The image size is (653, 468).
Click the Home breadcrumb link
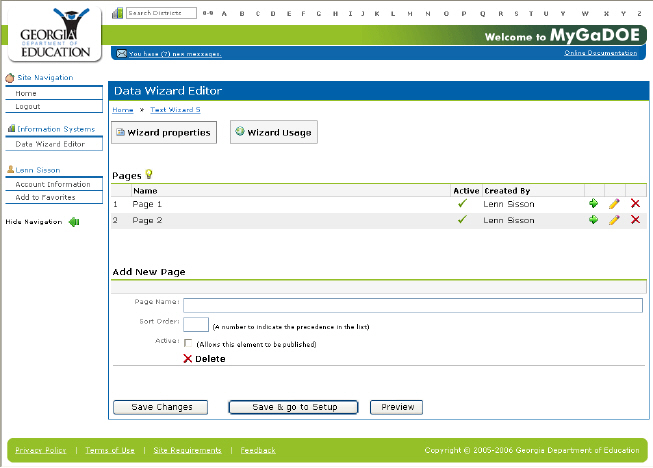[x=123, y=110]
